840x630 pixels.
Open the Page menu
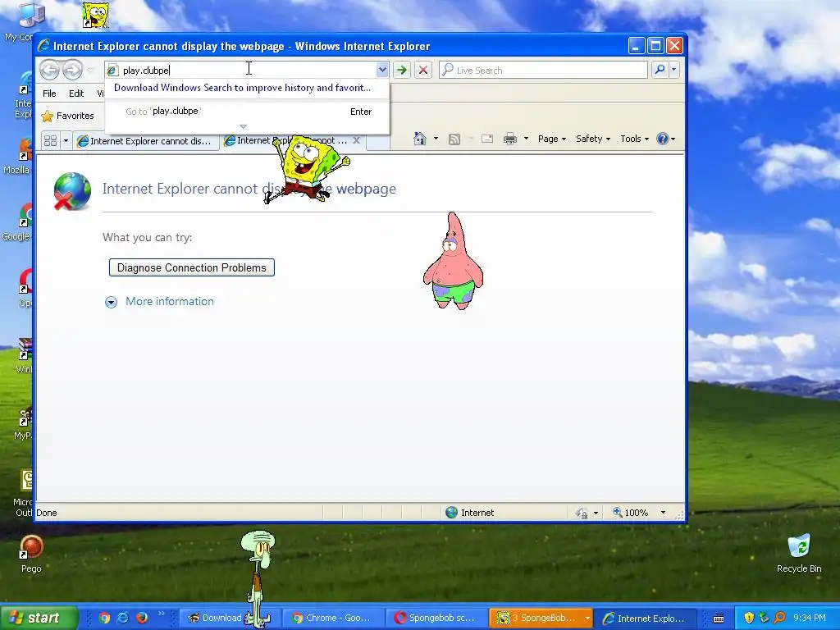552,139
